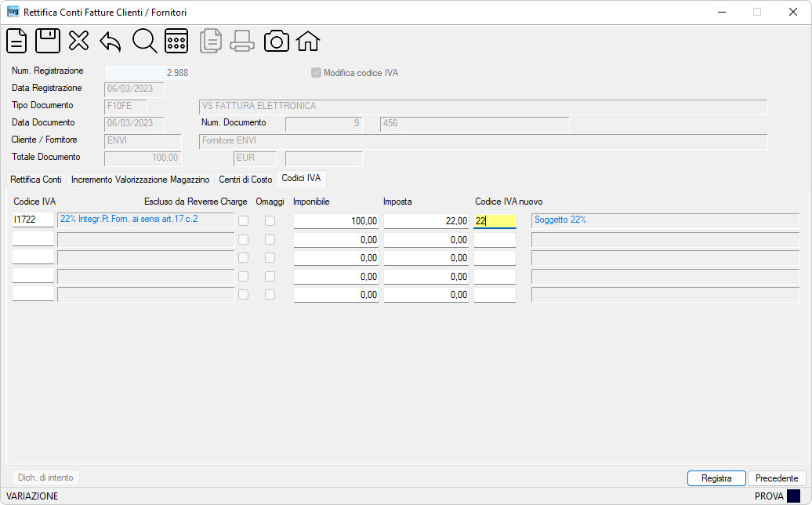This screenshot has width=812, height=505.
Task: Open the Centri di Costo tab
Action: [x=245, y=180]
